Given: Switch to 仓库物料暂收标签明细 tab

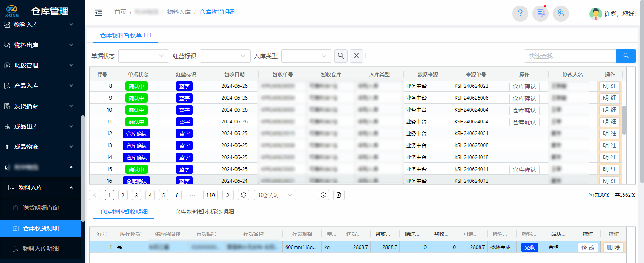Looking at the screenshot, I should [204, 212].
